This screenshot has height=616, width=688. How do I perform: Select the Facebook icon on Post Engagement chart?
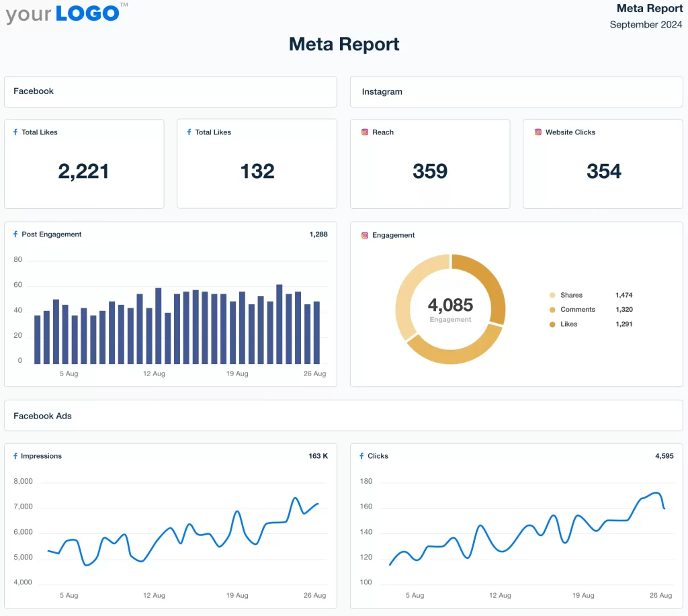pos(17,234)
